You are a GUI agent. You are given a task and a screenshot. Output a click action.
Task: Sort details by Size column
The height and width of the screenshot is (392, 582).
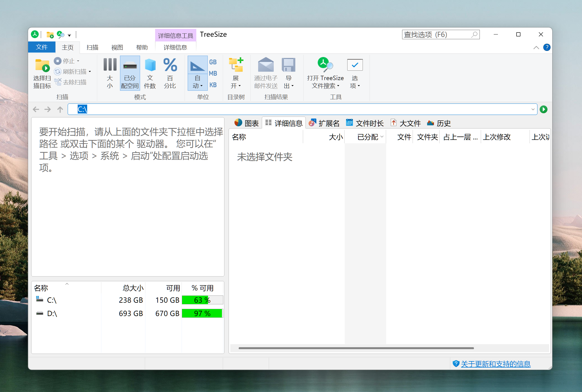pos(324,137)
